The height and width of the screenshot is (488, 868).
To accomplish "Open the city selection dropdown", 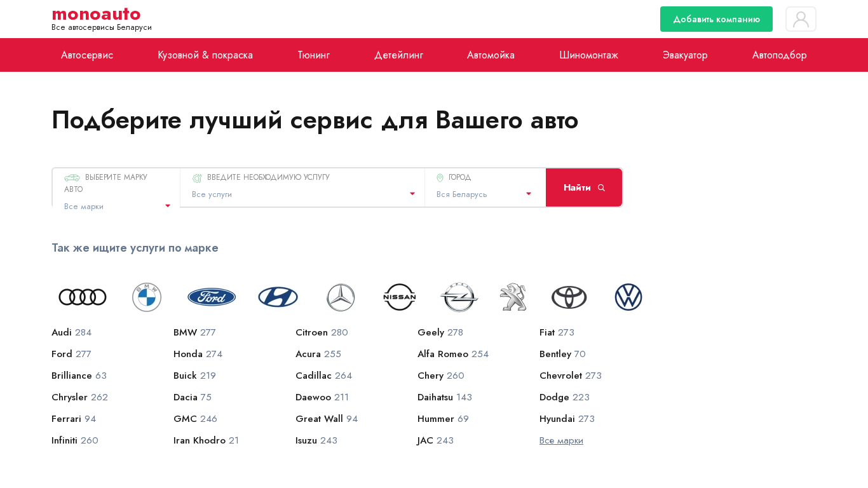I will (484, 194).
